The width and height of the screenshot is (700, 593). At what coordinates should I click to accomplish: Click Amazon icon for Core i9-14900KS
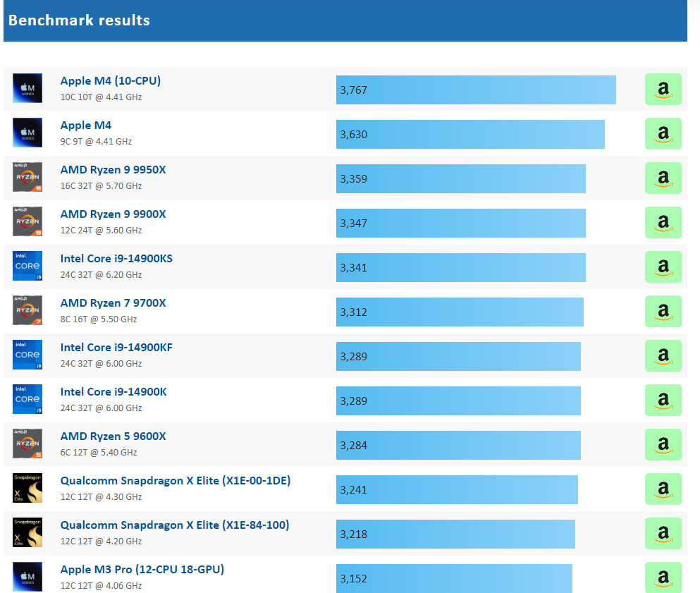click(x=663, y=267)
